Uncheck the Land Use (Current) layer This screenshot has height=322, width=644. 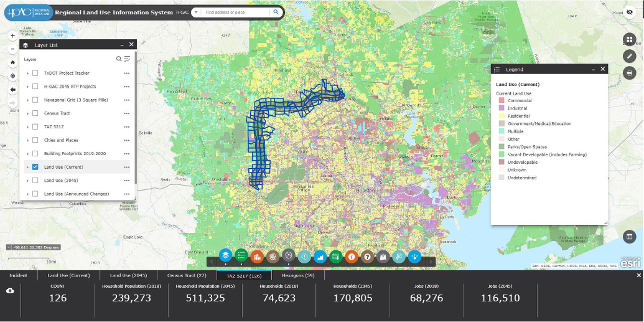[x=35, y=167]
